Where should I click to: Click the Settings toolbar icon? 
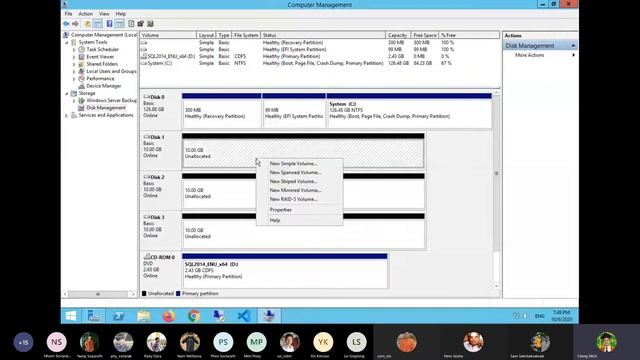pyautogui.click(x=141, y=24)
